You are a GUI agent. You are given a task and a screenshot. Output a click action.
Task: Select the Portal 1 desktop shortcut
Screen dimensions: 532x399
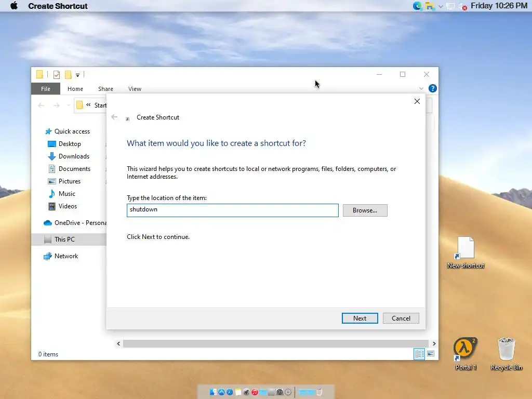coord(465,353)
